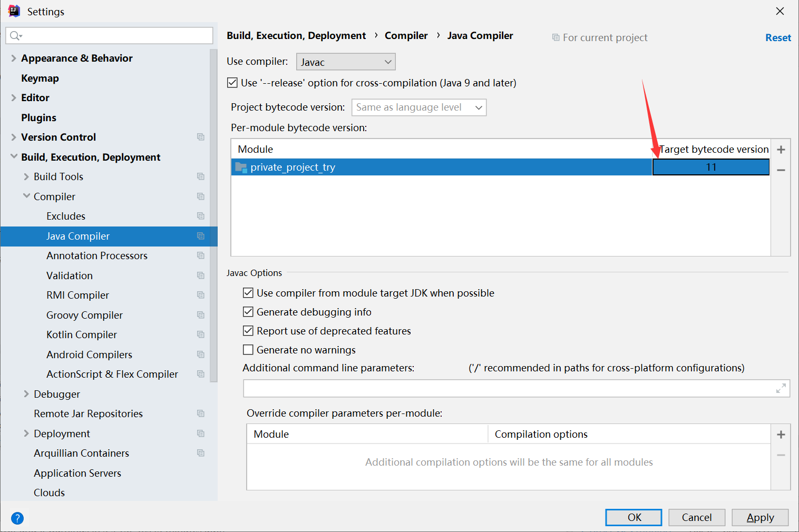Viewport: 799px width, 532px height.
Task: Enable Generate no warnings
Action: (x=248, y=349)
